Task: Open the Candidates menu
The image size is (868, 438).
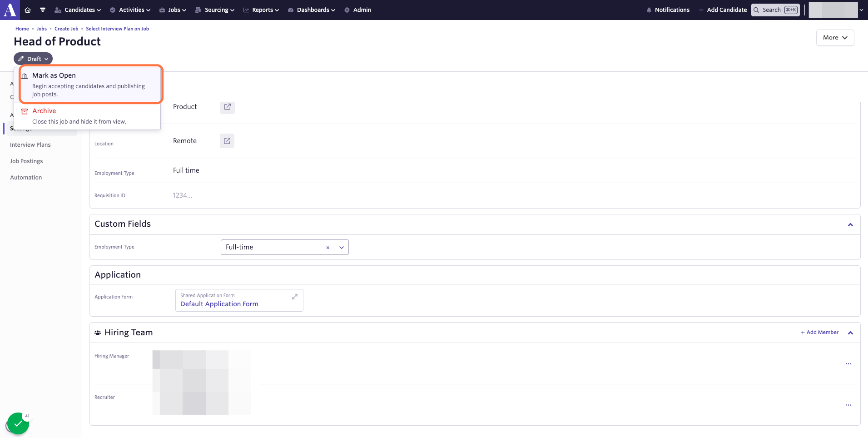Action: coord(78,10)
